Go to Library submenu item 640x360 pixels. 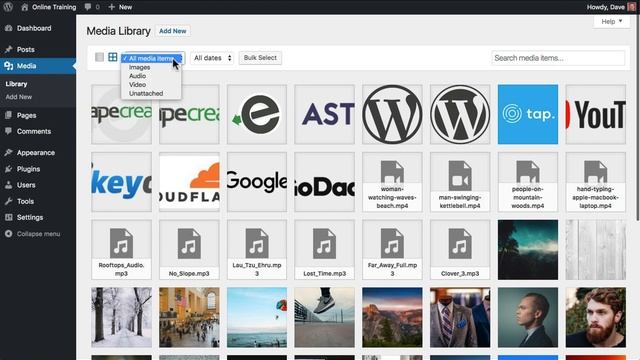[x=16, y=84]
